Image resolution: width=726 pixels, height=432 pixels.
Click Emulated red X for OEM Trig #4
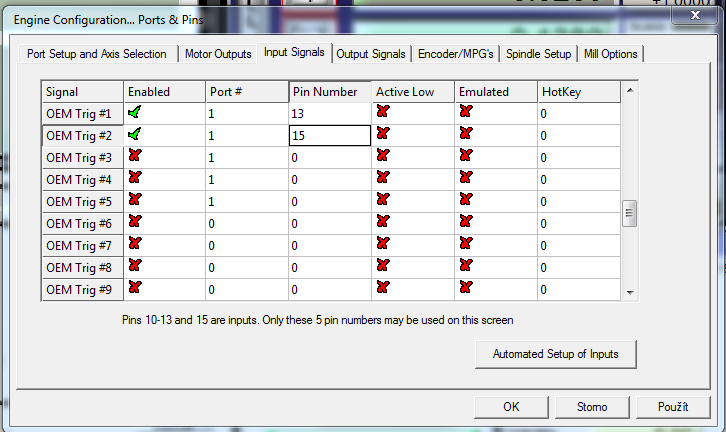[x=465, y=178]
